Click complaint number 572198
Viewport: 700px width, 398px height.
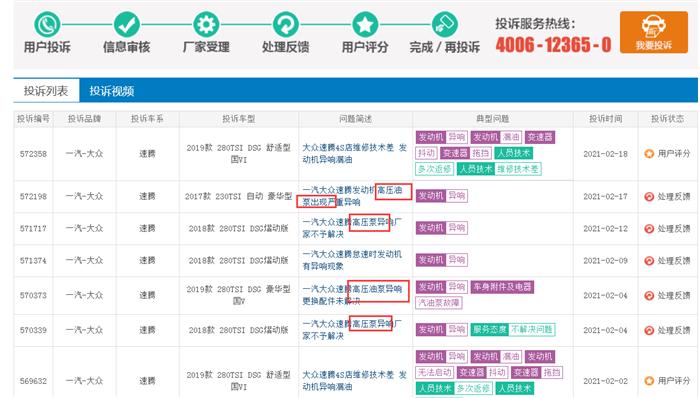(x=33, y=196)
